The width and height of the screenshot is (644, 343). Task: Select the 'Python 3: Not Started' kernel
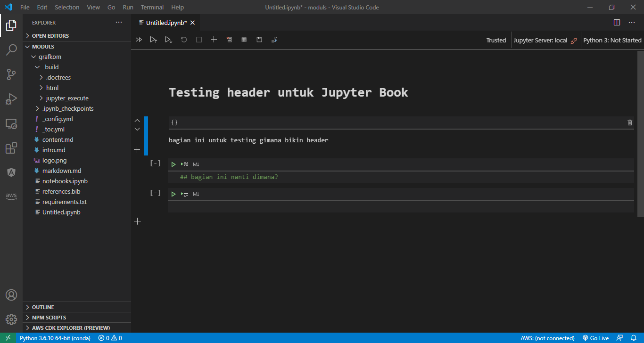coord(612,41)
